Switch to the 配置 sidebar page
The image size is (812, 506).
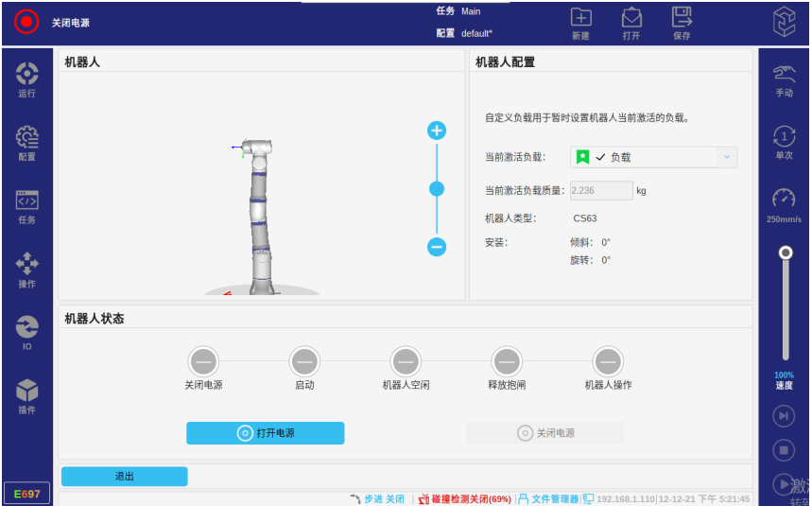click(x=27, y=143)
